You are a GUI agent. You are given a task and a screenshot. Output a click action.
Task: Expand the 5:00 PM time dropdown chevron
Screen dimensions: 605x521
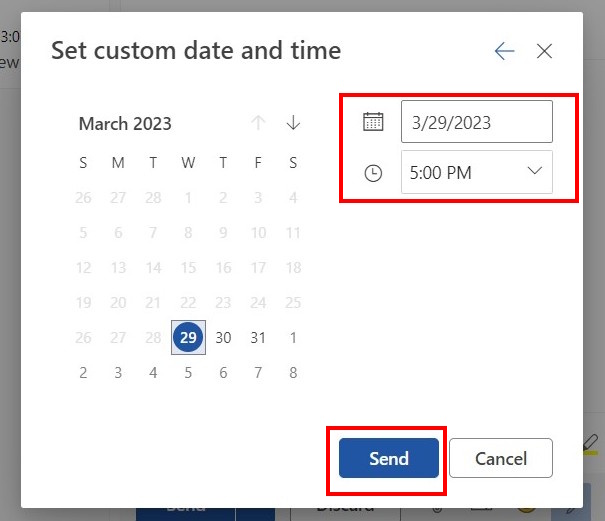tap(535, 171)
